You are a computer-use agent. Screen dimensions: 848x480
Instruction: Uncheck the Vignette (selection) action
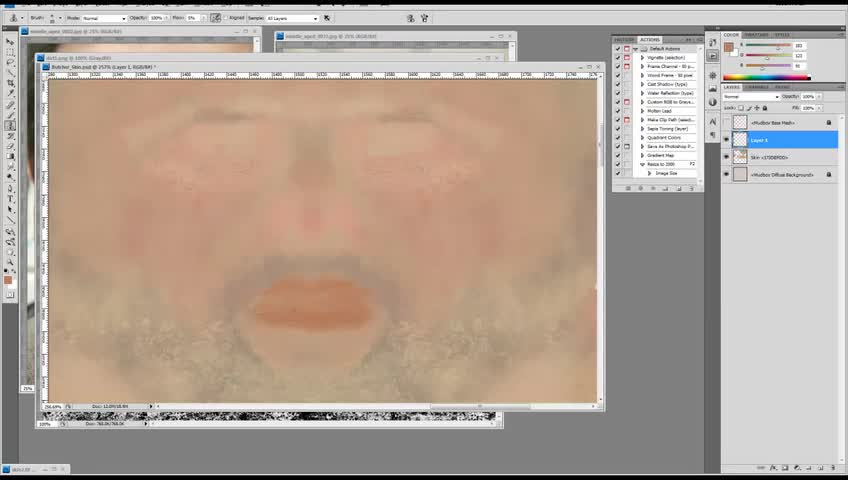[x=618, y=57]
